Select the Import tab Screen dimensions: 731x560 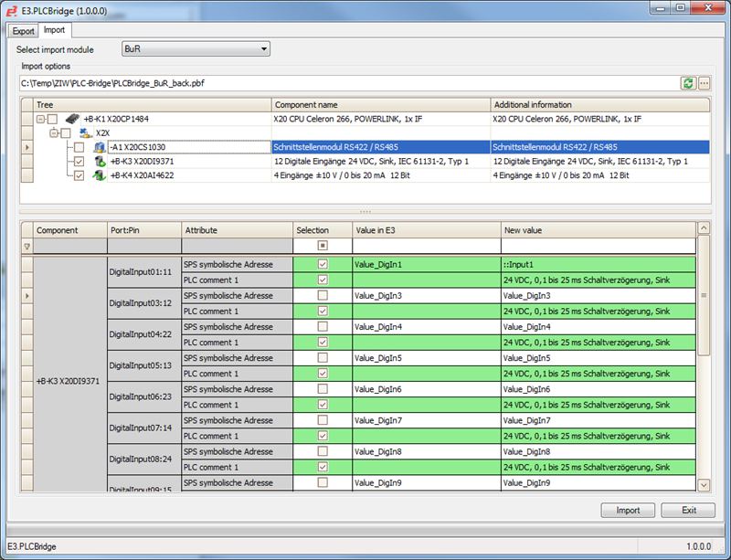tap(54, 30)
